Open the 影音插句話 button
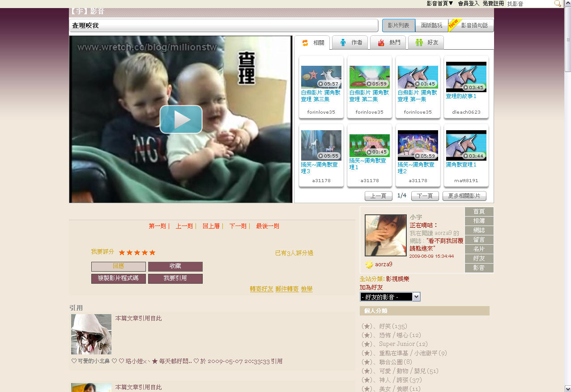 tap(471, 26)
